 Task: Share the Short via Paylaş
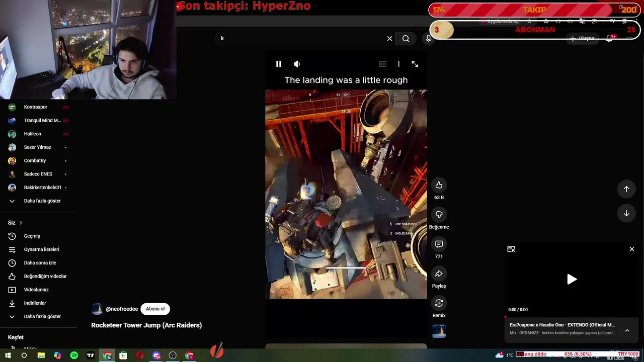point(439,274)
